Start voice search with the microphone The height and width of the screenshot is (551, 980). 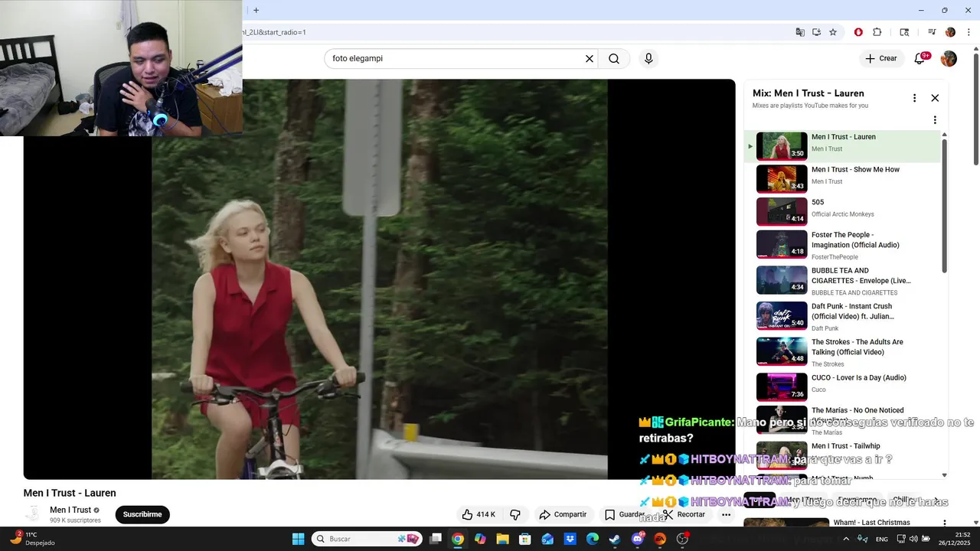pos(648,59)
